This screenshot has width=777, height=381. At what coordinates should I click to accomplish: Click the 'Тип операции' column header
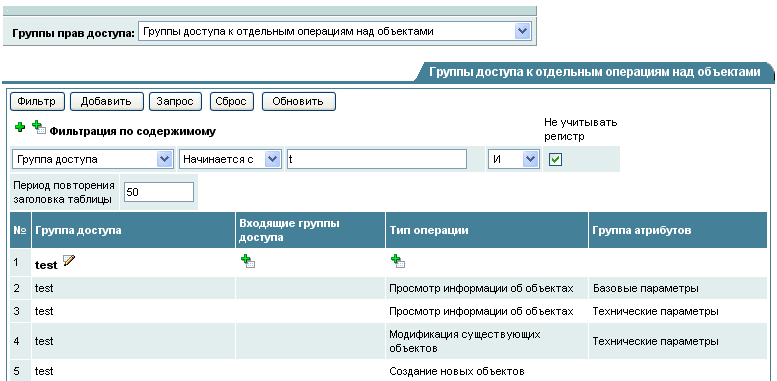coord(487,230)
